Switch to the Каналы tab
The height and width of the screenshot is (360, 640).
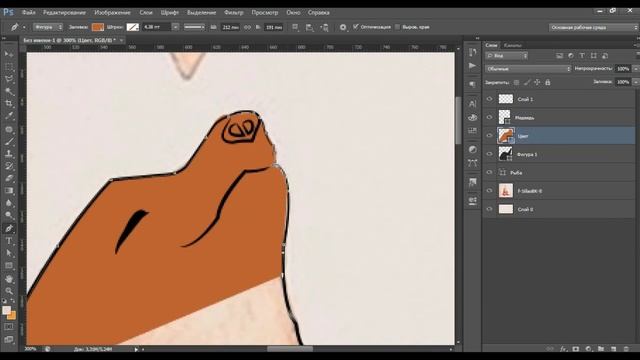click(x=513, y=45)
